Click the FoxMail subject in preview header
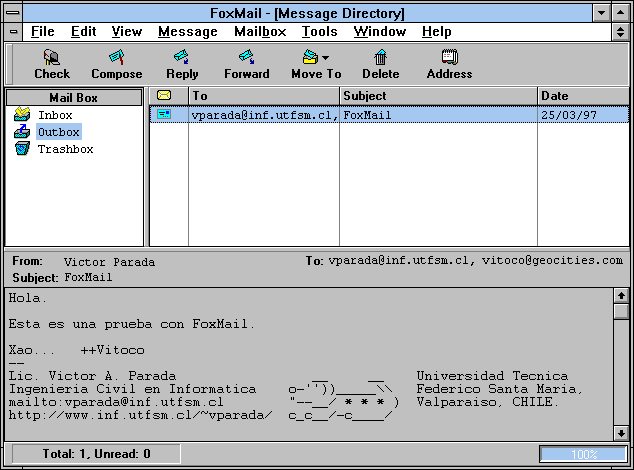Image resolution: width=634 pixels, height=470 pixels. click(x=88, y=277)
